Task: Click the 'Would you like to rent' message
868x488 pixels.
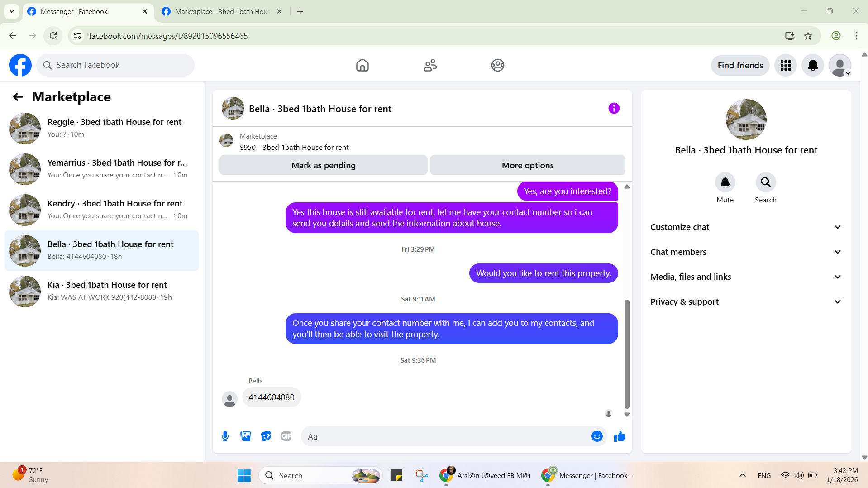Action: pos(544,273)
